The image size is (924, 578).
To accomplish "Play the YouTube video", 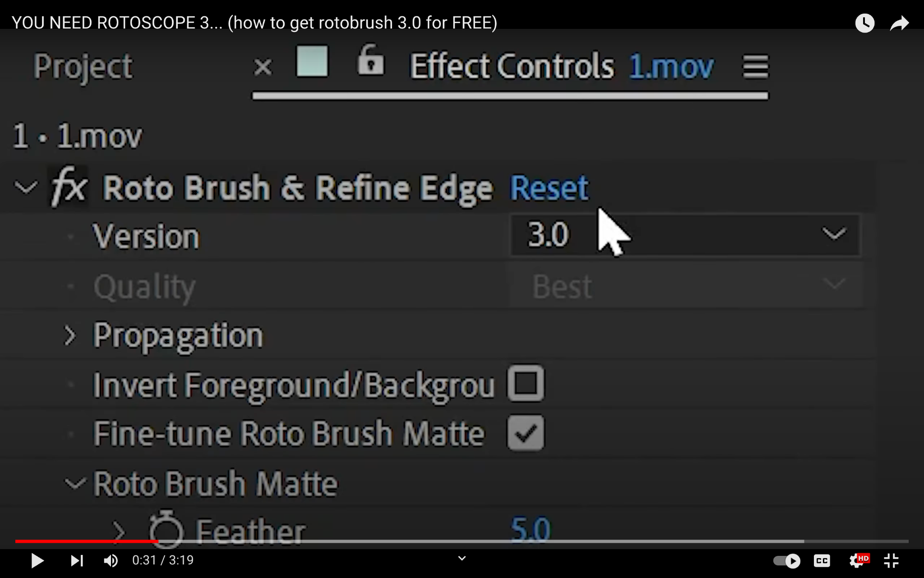I will pos(37,561).
